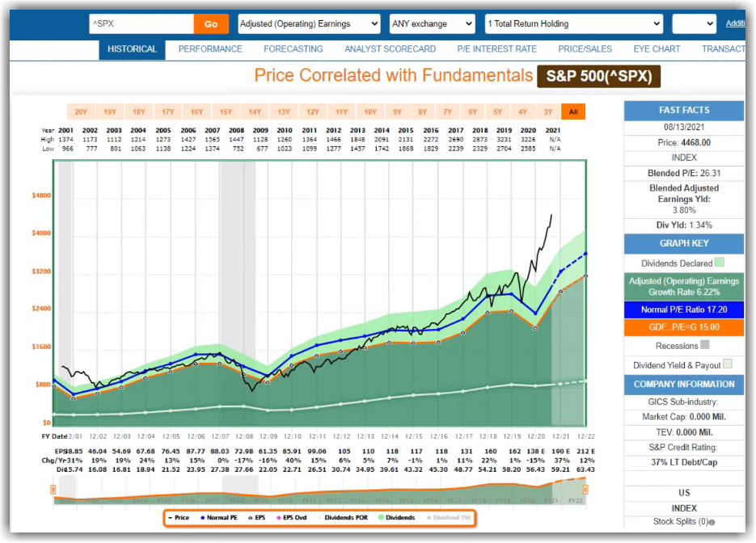This screenshot has width=756, height=543.
Task: Click the orange Go button
Action: (211, 24)
